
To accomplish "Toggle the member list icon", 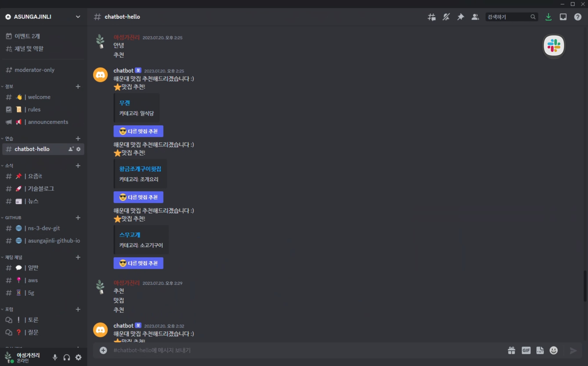I will pyautogui.click(x=475, y=17).
